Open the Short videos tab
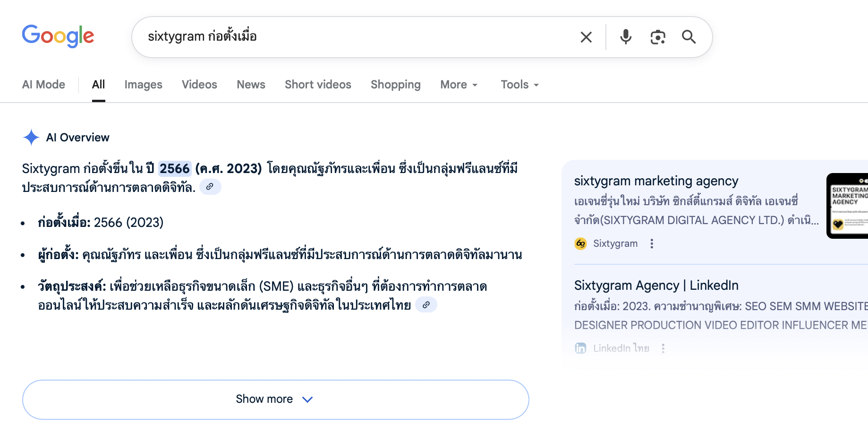 (318, 85)
